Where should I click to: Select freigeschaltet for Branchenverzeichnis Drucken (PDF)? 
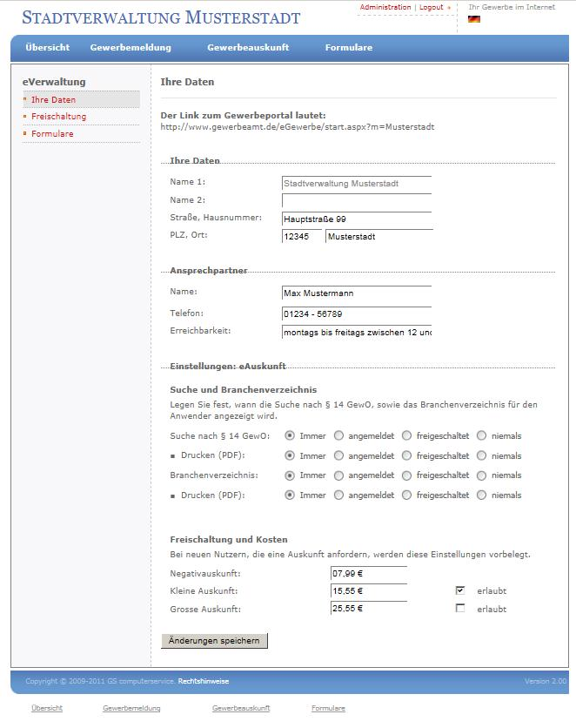tap(406, 495)
